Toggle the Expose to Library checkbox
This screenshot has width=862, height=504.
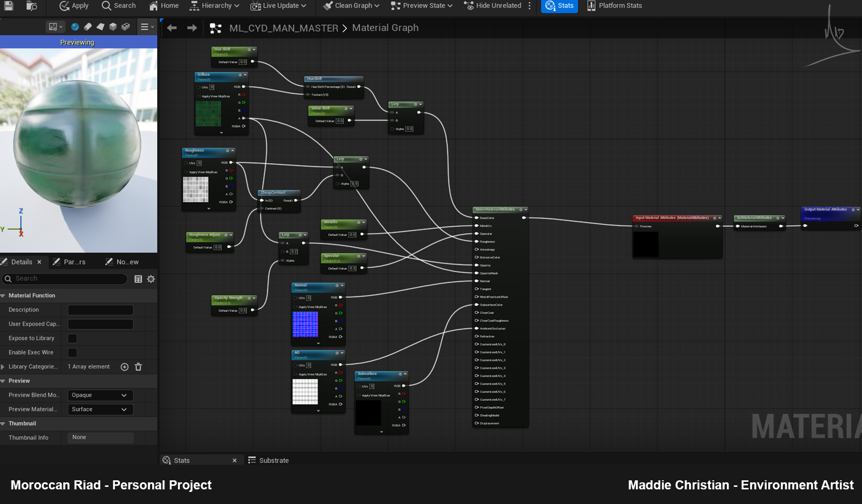73,338
